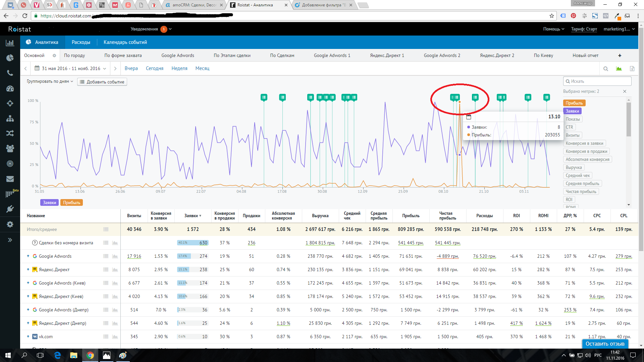This screenshot has width=644, height=362.
Task: Open the hierarchy structure sidebar icon
Action: (10, 118)
